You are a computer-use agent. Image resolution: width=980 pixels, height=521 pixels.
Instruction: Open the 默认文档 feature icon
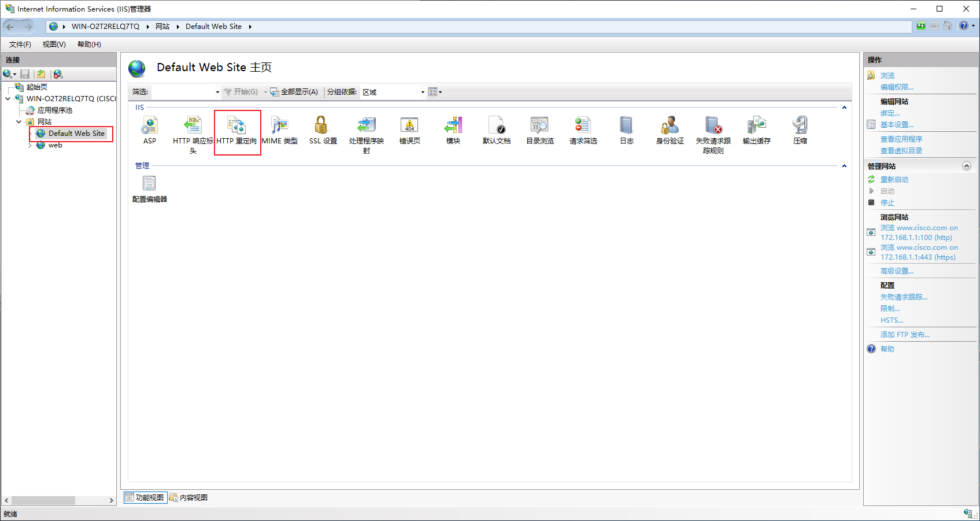click(x=497, y=125)
